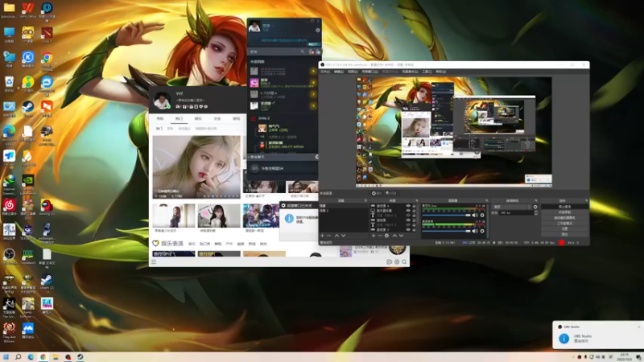Mute the second audio channel in OBS mixer
The image size is (644, 362).
(x=475, y=231)
